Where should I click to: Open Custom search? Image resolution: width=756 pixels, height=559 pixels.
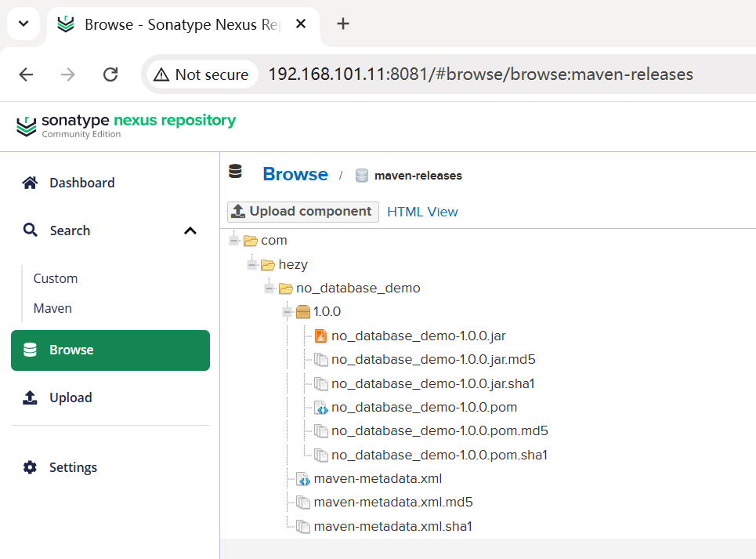56,278
